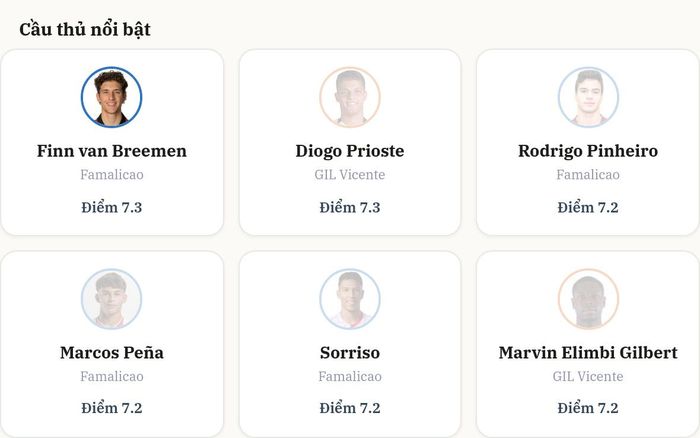This screenshot has width=700, height=438.
Task: Click Diogo Prioste's profile photo
Action: (x=350, y=97)
